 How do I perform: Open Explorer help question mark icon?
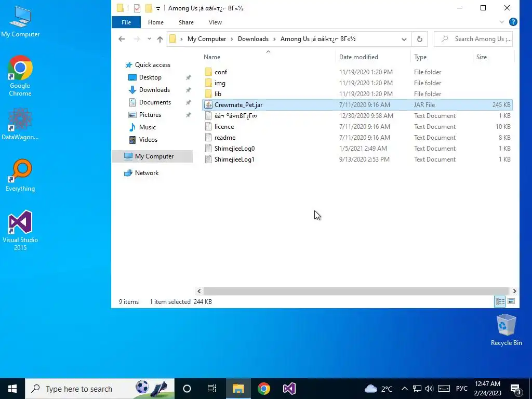pyautogui.click(x=513, y=22)
